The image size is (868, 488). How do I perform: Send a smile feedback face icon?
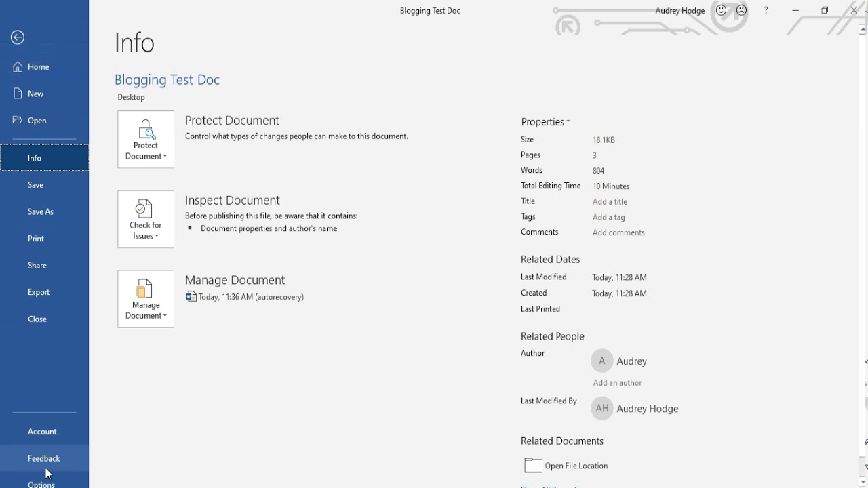[x=722, y=10]
